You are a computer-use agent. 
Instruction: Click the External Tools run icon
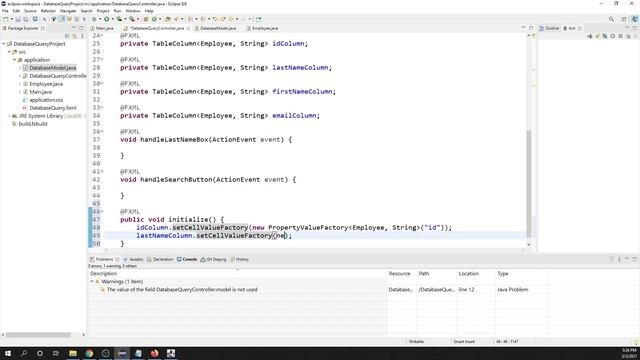click(x=131, y=19)
